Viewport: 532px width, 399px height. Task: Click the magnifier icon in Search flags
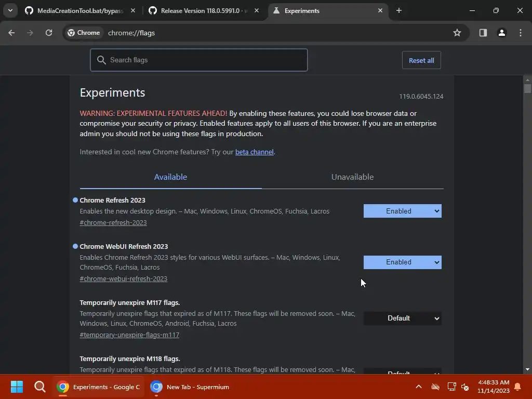coord(101,60)
